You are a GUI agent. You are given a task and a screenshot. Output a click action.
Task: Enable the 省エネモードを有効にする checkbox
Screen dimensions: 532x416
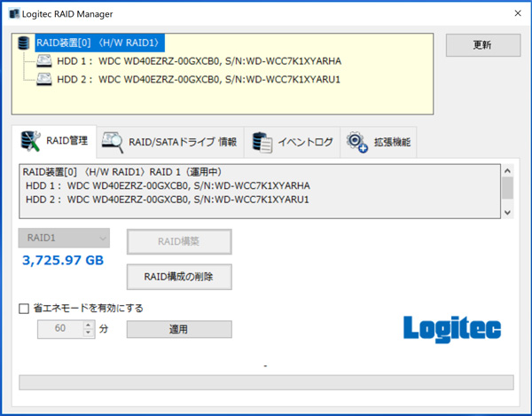[x=24, y=309]
